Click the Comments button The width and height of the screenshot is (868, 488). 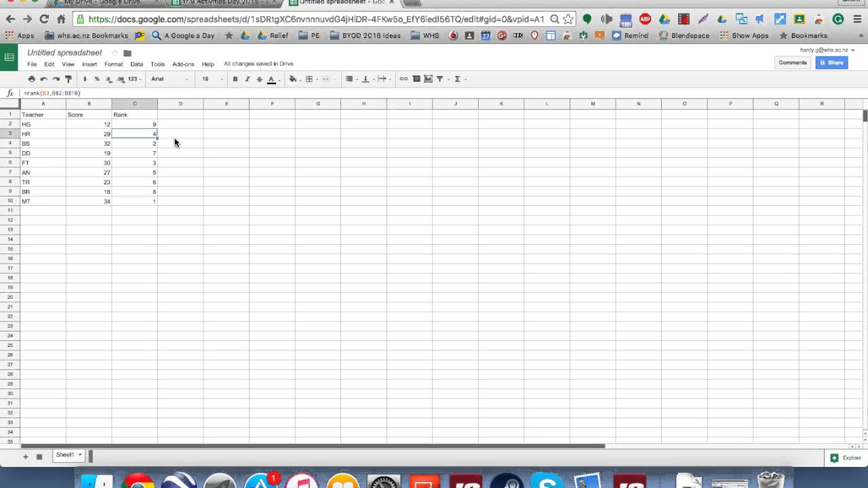(x=793, y=62)
